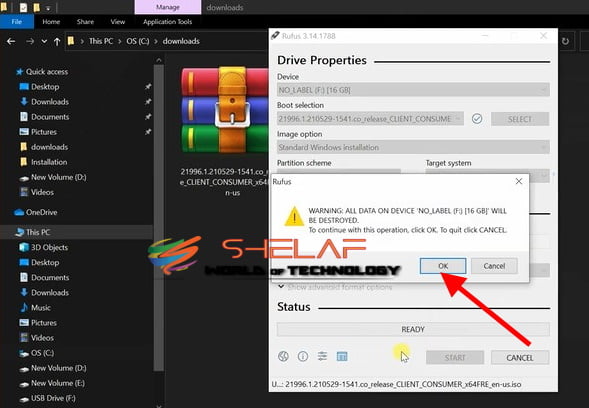Viewport: 589px width, 408px height.
Task: Click OK in the Rufus warning dialog
Action: pos(443,266)
